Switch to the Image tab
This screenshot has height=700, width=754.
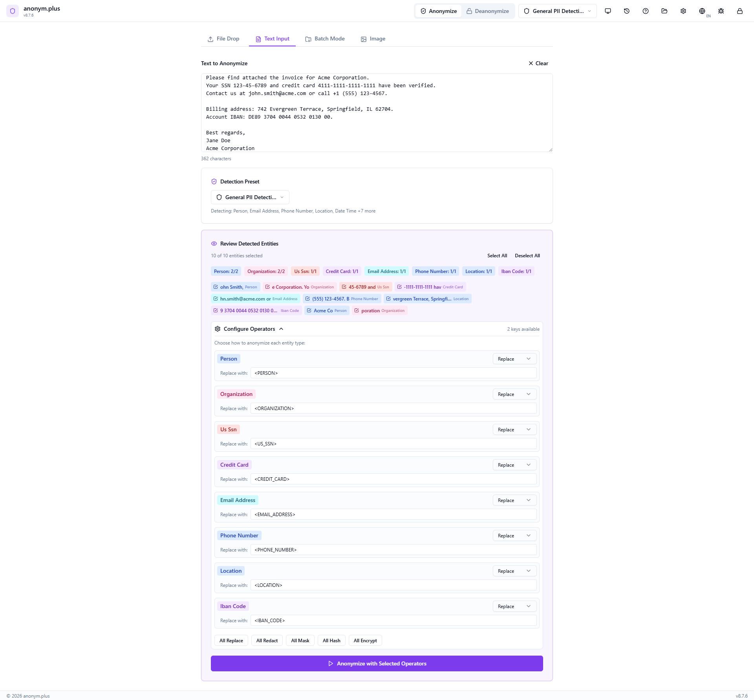click(x=373, y=38)
